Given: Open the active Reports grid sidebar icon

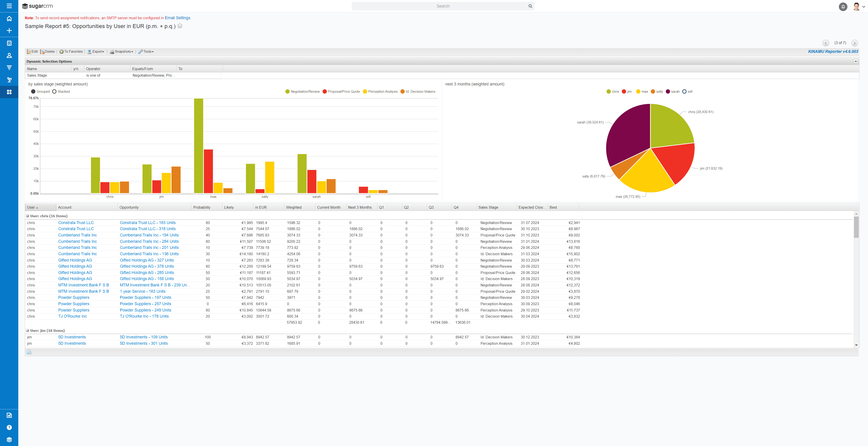Looking at the screenshot, I should click(9, 92).
